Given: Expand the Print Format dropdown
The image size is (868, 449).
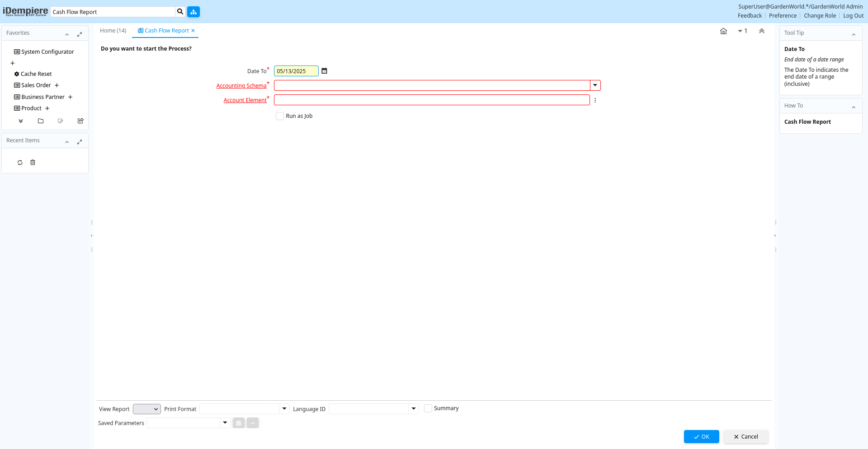Looking at the screenshot, I should pos(284,409).
